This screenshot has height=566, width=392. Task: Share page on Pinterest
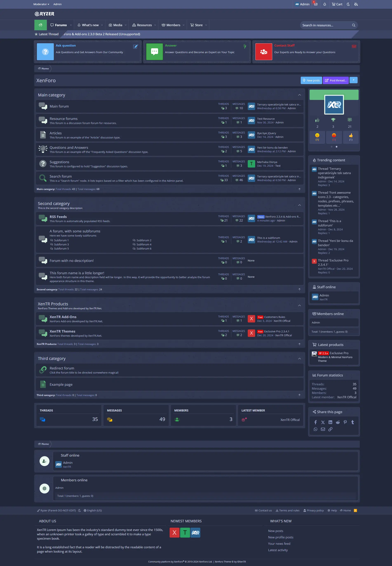[x=345, y=422]
